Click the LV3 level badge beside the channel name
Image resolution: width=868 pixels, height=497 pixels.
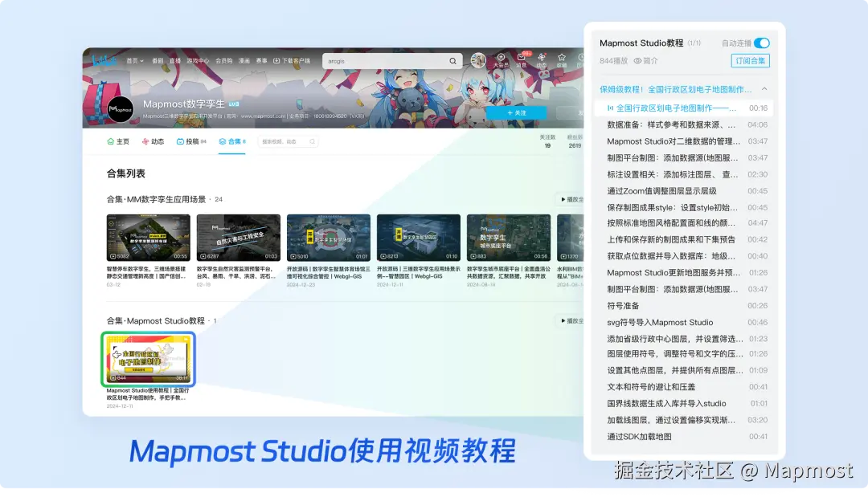pos(234,104)
